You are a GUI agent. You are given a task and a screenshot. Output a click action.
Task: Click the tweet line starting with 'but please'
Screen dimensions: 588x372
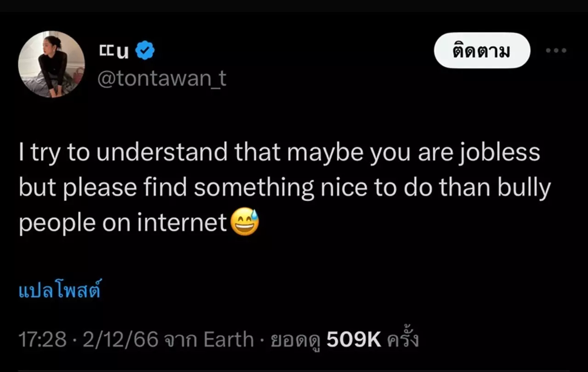[x=285, y=188]
